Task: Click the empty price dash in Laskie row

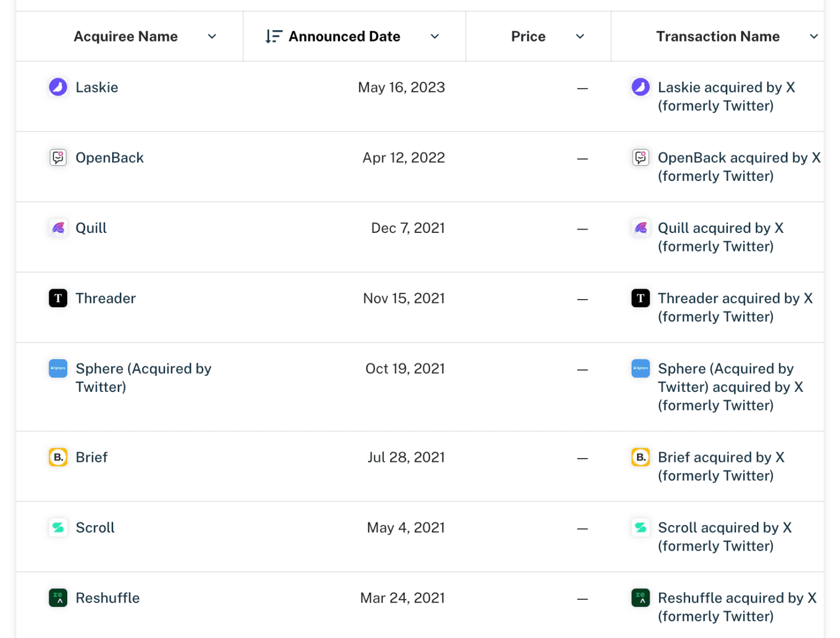Action: click(582, 88)
